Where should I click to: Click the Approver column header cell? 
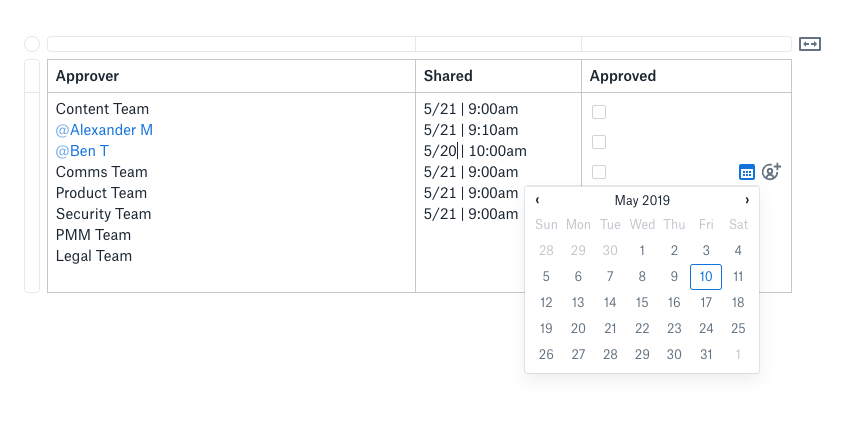point(231,76)
